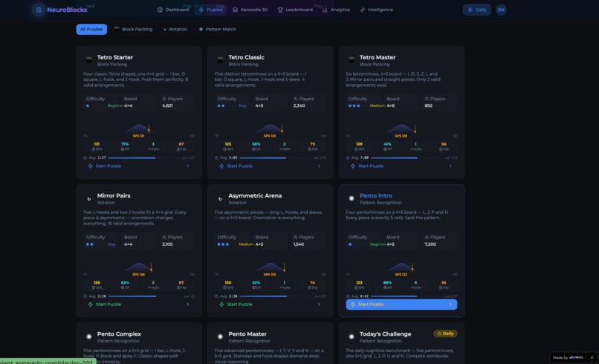Viewport: 599px width, 364px height.
Task: Click the Mirror Pairs rotation icon
Action: coord(89,198)
